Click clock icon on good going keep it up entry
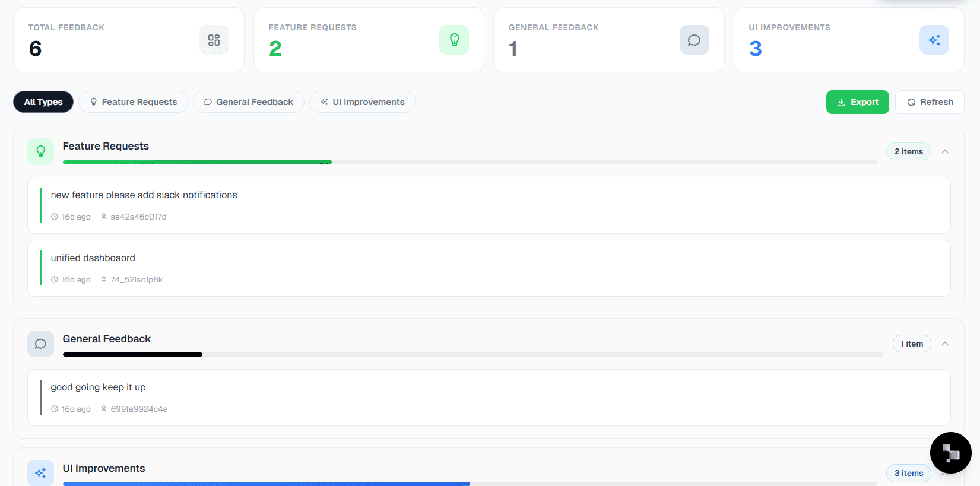Image resolution: width=980 pixels, height=486 pixels. click(x=55, y=409)
